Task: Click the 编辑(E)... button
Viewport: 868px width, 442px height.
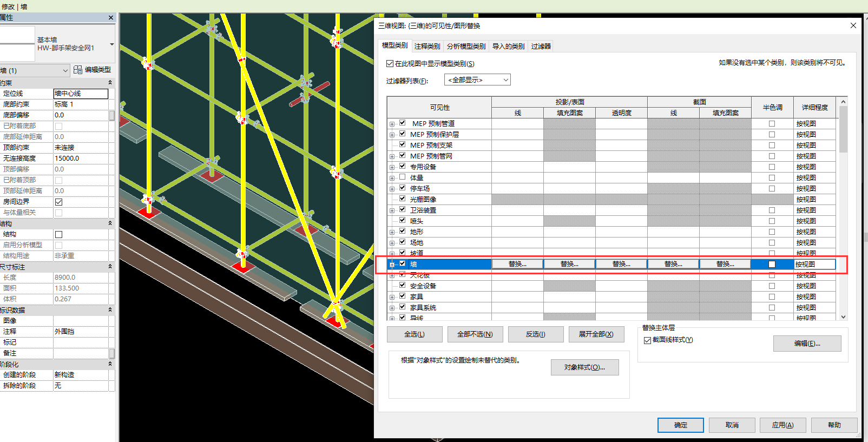Action: point(807,344)
